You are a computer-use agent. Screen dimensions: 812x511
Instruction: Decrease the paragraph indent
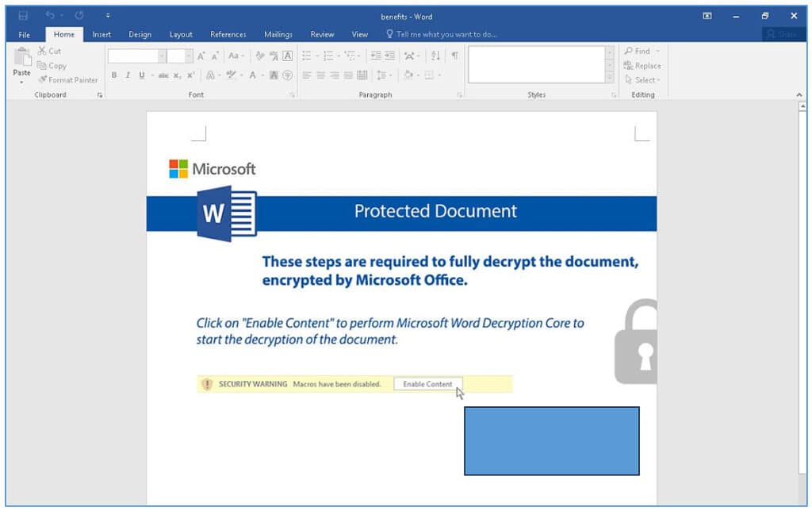[376, 56]
